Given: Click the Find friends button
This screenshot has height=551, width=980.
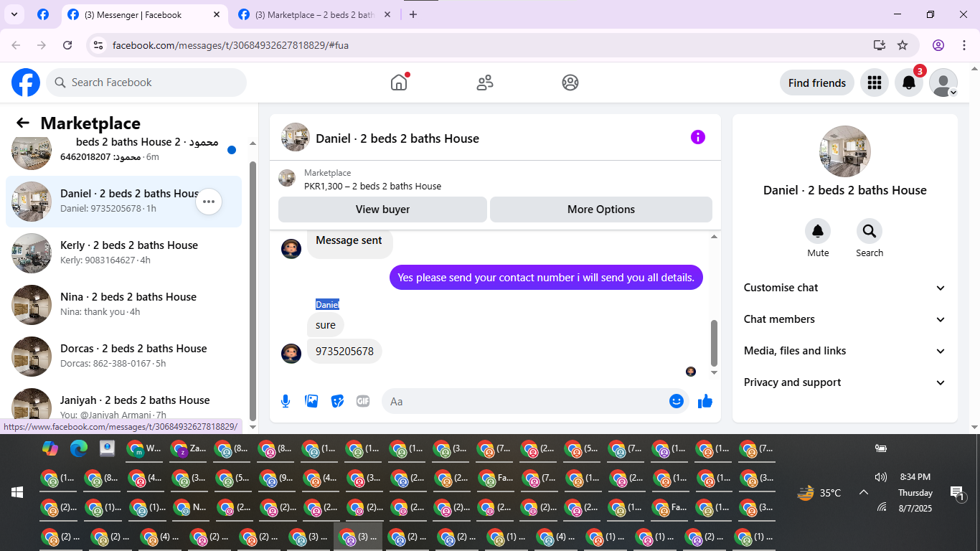Looking at the screenshot, I should pyautogui.click(x=817, y=83).
